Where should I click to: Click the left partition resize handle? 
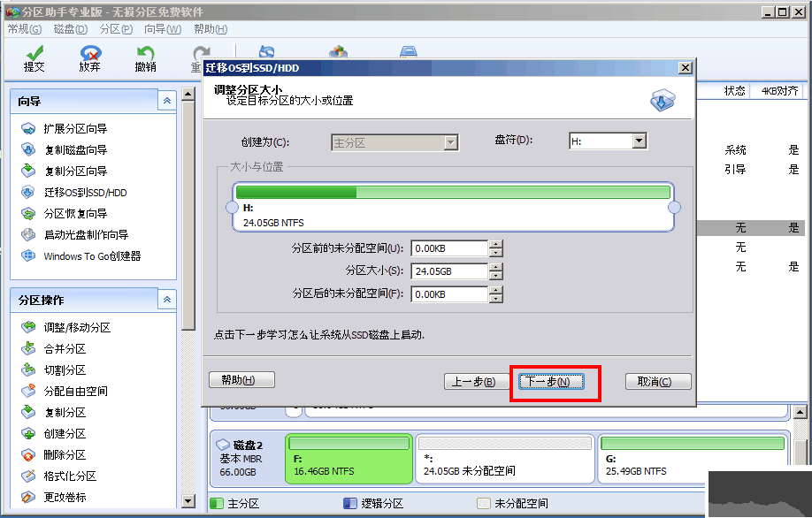tap(232, 208)
